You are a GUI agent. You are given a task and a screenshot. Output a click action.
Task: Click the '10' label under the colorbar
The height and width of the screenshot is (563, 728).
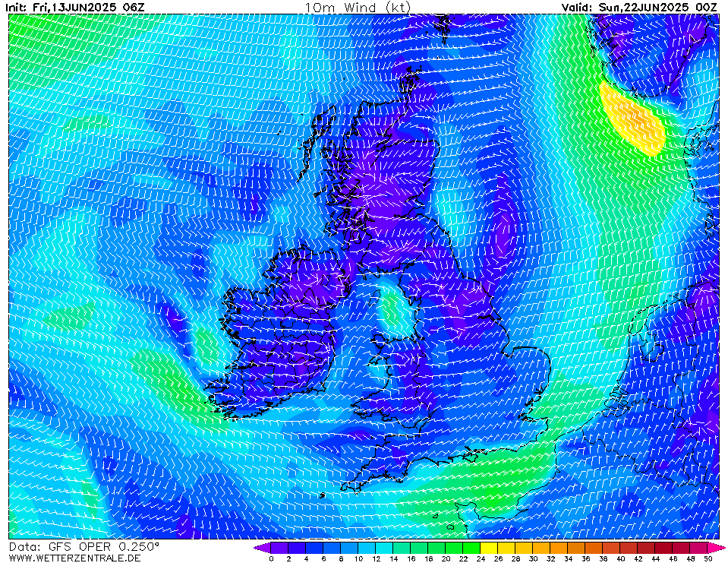tap(358, 558)
